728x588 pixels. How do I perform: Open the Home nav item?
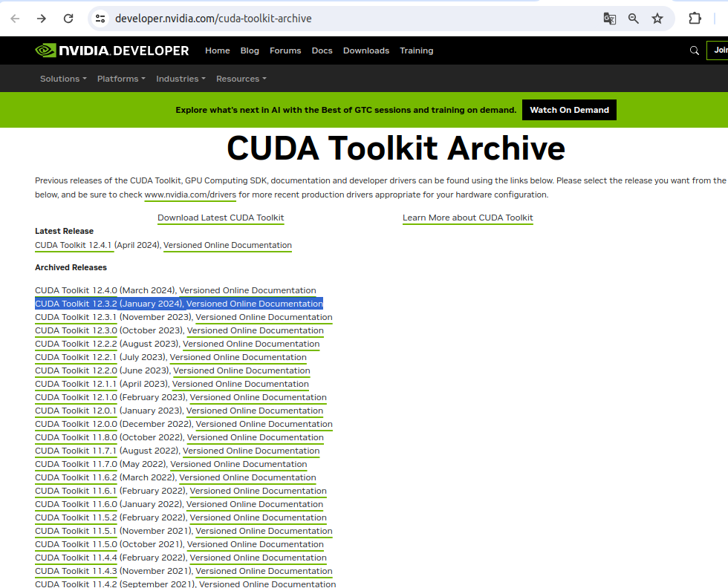point(217,50)
